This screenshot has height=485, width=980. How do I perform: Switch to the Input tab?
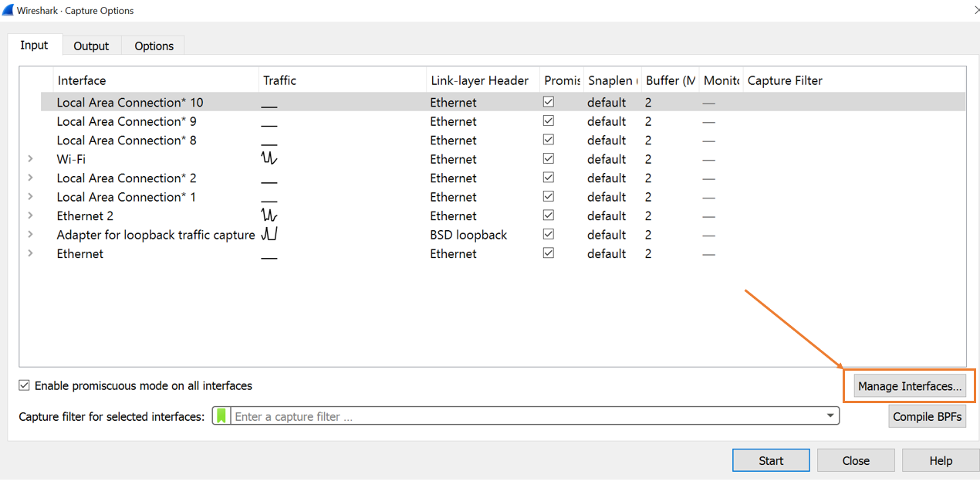coord(34,45)
